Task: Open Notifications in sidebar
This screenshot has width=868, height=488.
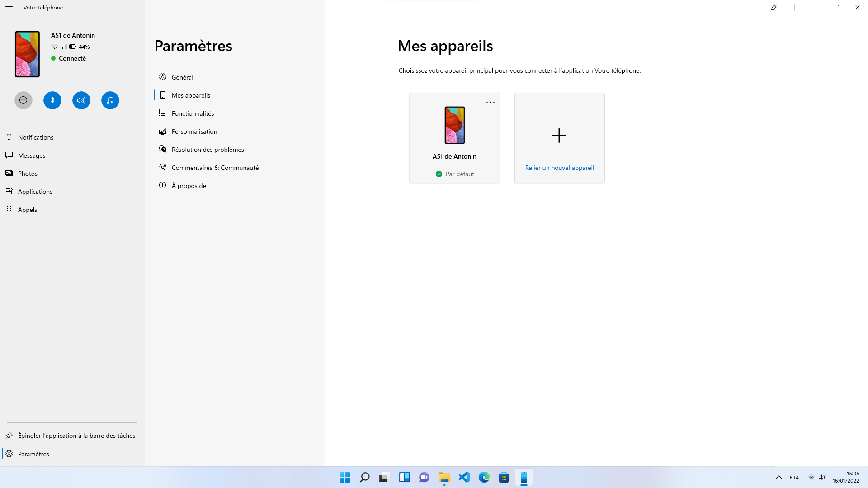Action: point(72,137)
